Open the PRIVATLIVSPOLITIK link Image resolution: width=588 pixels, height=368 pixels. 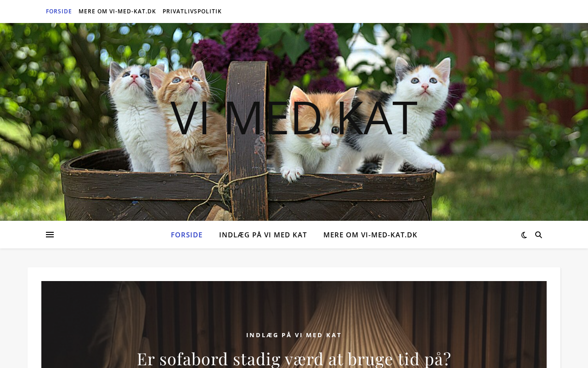192,11
